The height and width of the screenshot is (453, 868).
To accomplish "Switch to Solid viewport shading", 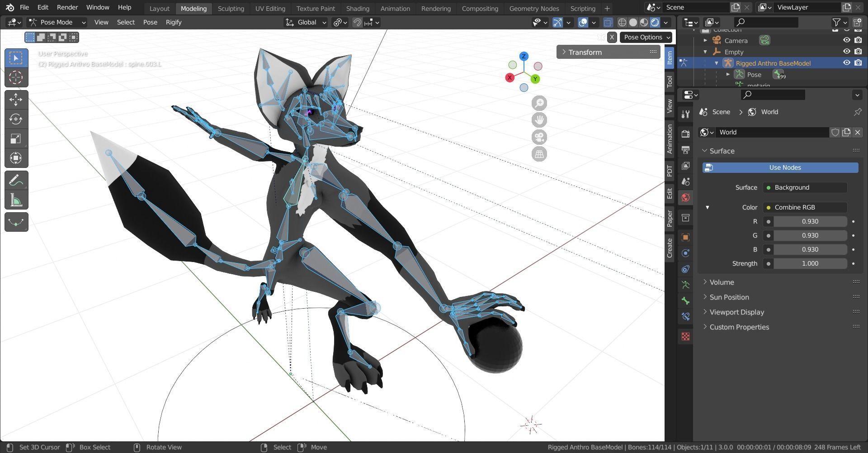I will click(633, 22).
